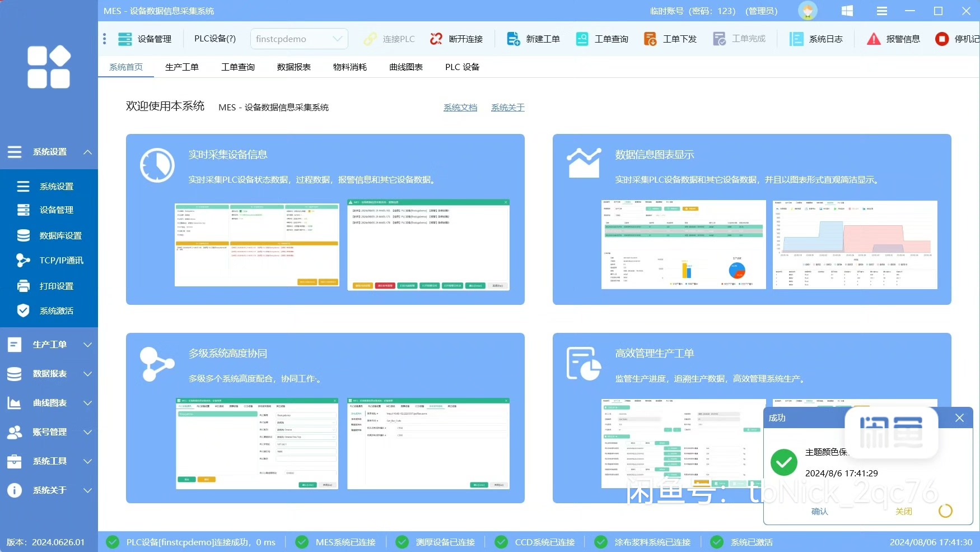Open the 系统文档 link

[x=460, y=108]
